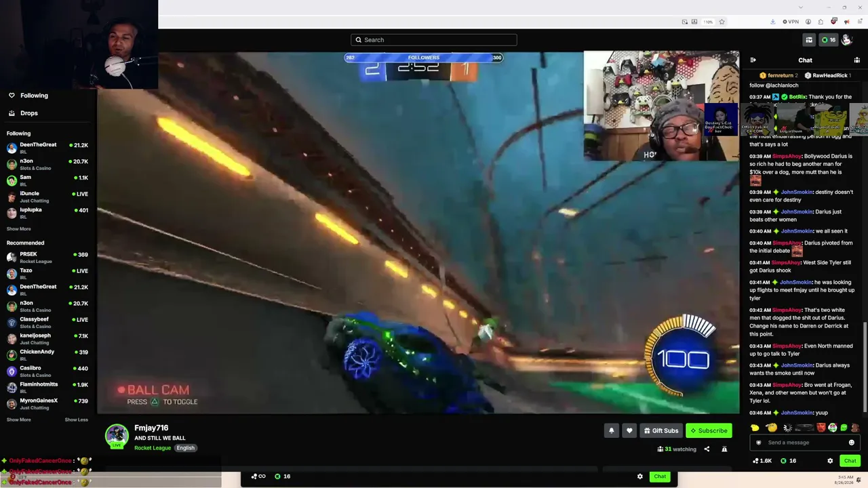This screenshot has height=488, width=868.
Task: Click the popout window Chat button
Action: 660,476
